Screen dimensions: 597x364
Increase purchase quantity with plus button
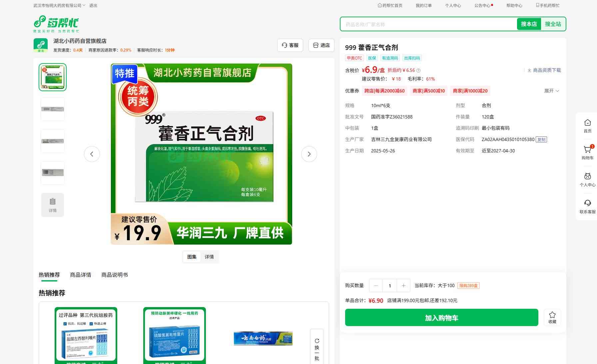[x=403, y=285]
